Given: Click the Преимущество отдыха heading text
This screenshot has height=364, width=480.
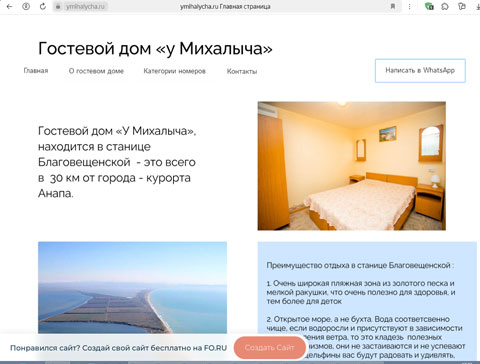Looking at the screenshot, I should pyautogui.click(x=360, y=265).
